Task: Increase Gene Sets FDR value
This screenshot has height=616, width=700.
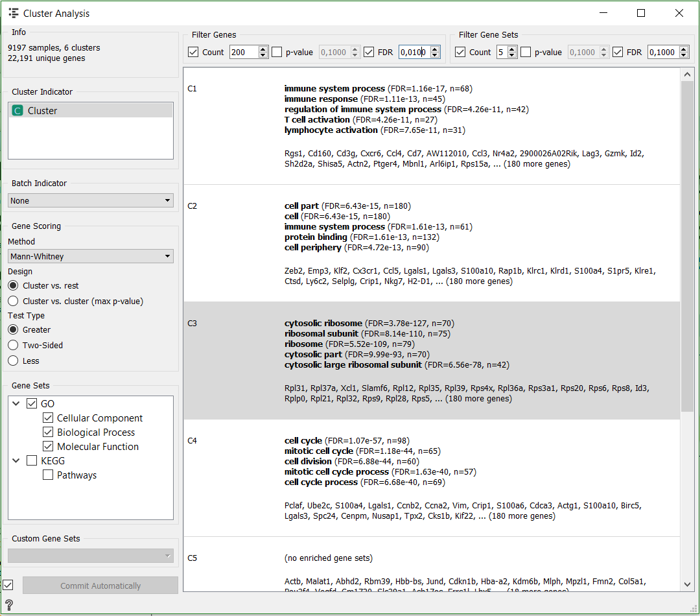Action: (684, 49)
